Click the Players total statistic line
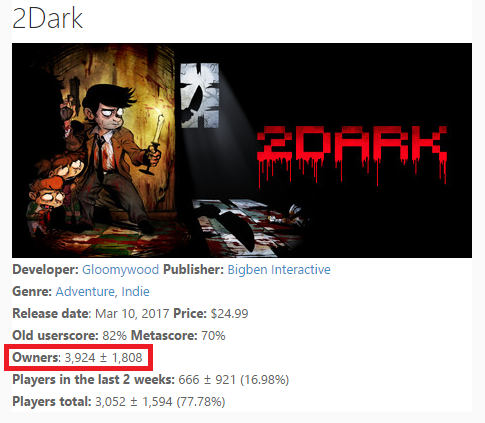Screen dimensions: 485x423 tap(119, 402)
